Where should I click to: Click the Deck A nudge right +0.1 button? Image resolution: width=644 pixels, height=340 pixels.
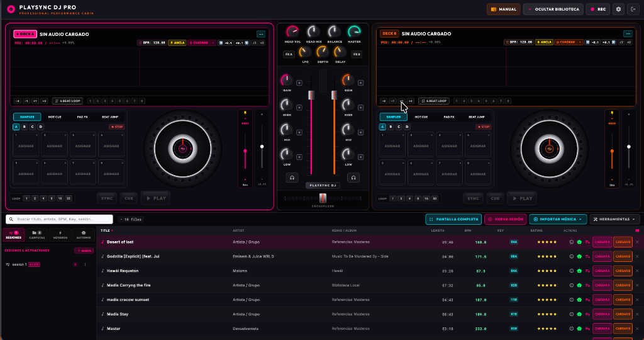(241, 43)
